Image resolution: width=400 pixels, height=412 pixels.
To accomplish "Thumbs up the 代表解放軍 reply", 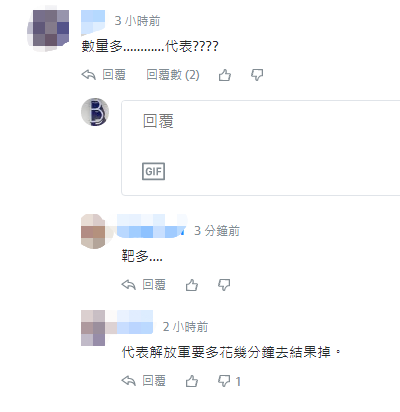I will click(192, 381).
